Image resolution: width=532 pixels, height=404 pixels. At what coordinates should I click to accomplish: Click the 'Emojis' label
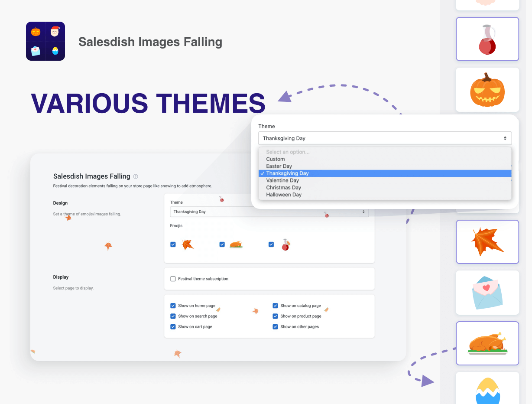176,226
